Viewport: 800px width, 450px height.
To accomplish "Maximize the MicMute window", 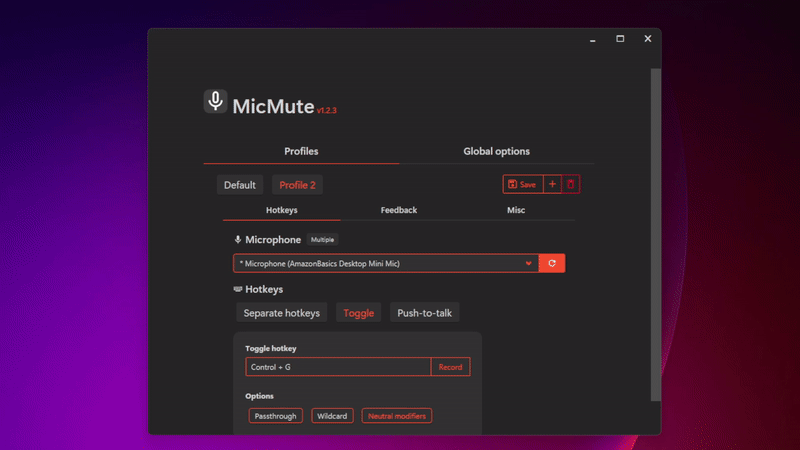I will coord(620,39).
